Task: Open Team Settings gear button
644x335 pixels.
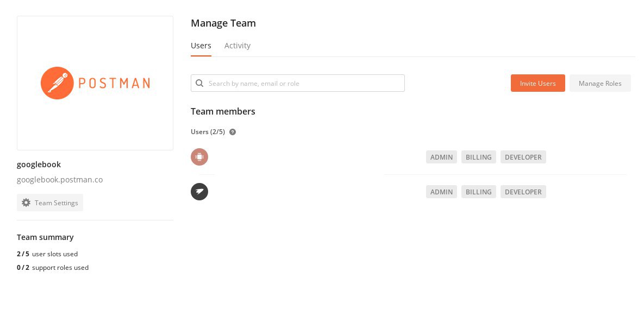Action: click(49, 203)
